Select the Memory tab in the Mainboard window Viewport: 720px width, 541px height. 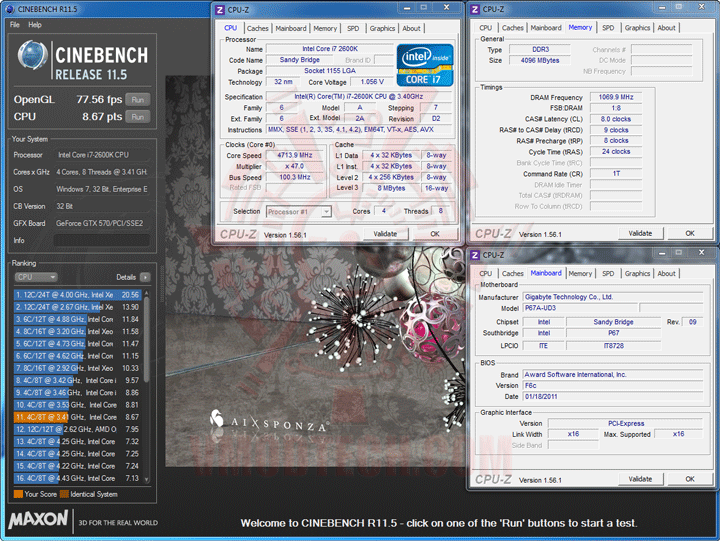point(580,274)
